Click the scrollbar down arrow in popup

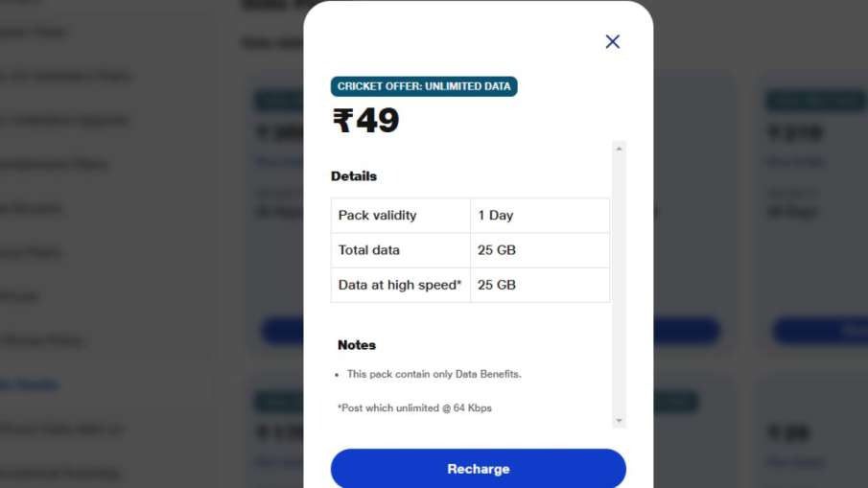[619, 421]
